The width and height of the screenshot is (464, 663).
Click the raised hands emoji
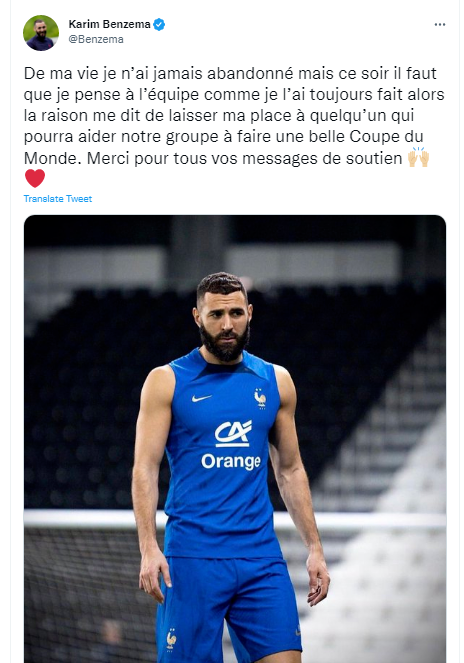(x=418, y=158)
